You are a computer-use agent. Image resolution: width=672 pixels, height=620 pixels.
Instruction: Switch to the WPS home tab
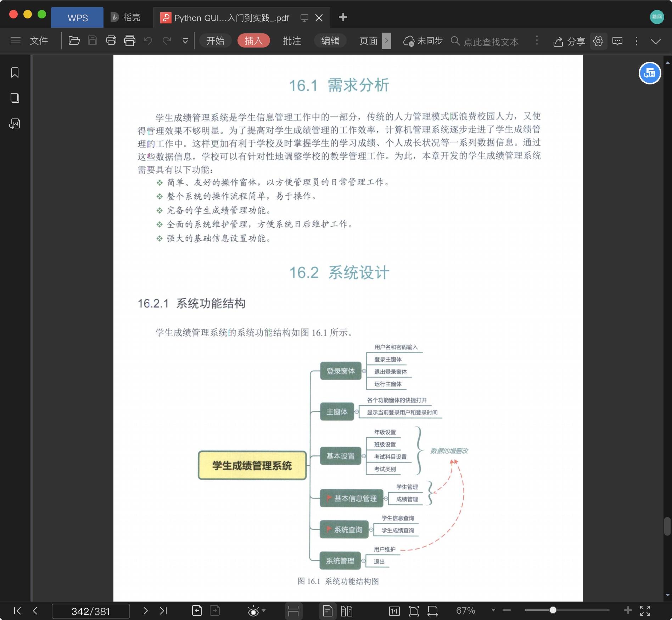coord(77,18)
